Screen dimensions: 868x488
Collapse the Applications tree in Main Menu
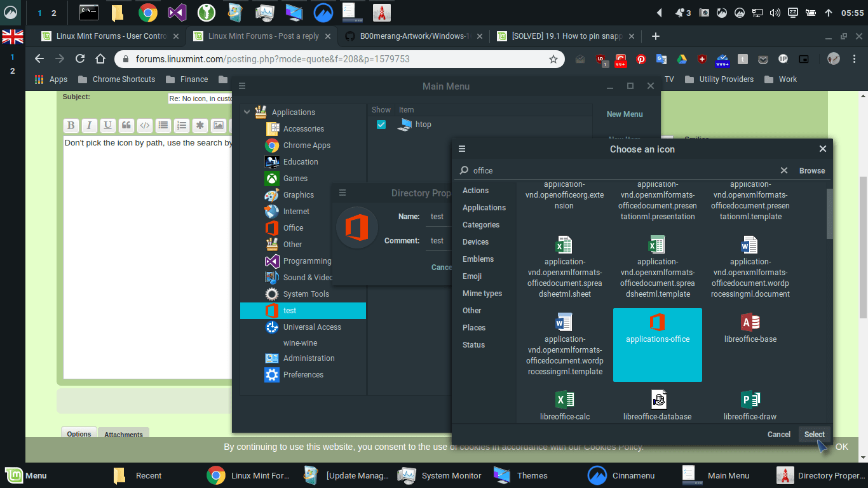(247, 112)
